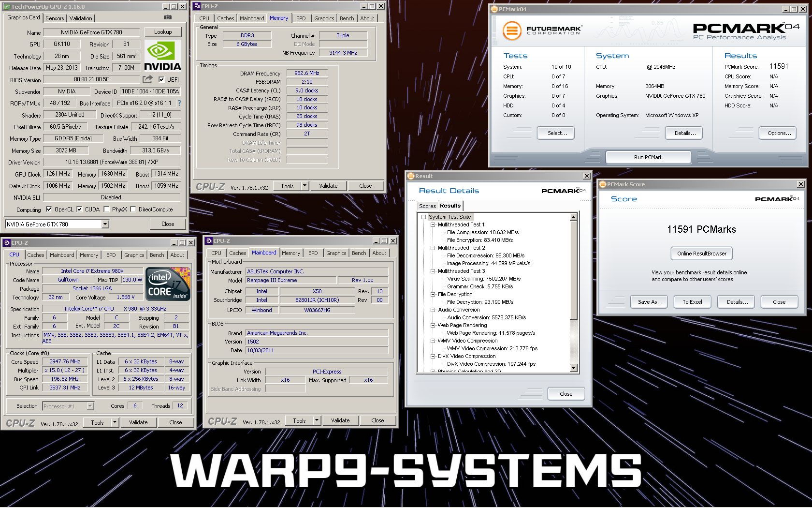
Task: Click the GPU Name field GeForce GTX 780
Action: coord(91,32)
